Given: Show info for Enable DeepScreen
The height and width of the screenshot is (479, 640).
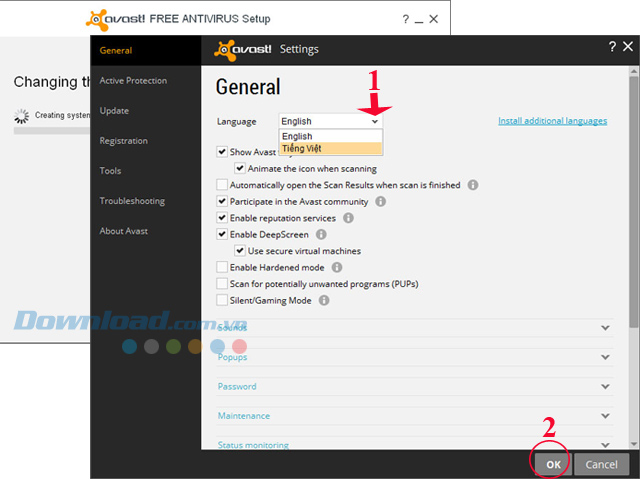Looking at the screenshot, I should 321,235.
